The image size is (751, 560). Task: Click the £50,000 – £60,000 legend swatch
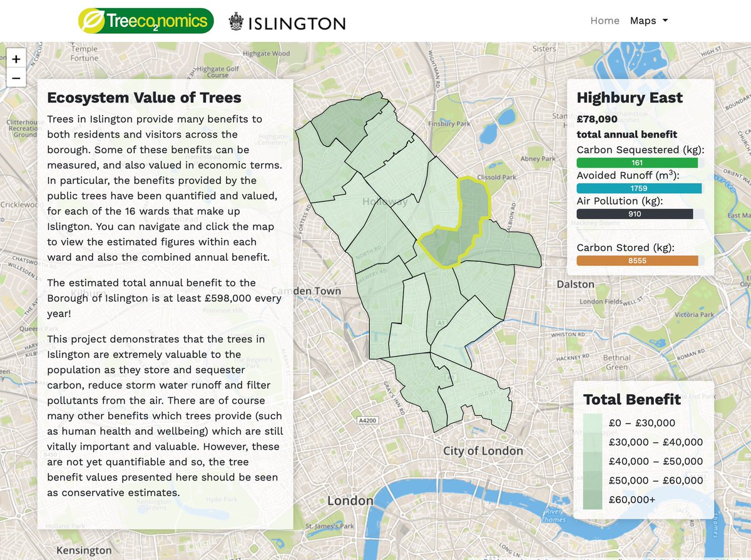(x=593, y=481)
